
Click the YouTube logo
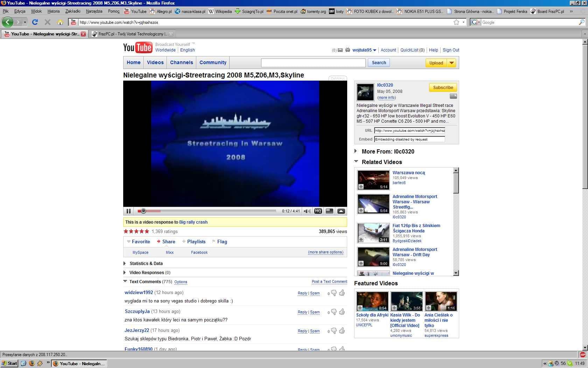[x=138, y=47]
